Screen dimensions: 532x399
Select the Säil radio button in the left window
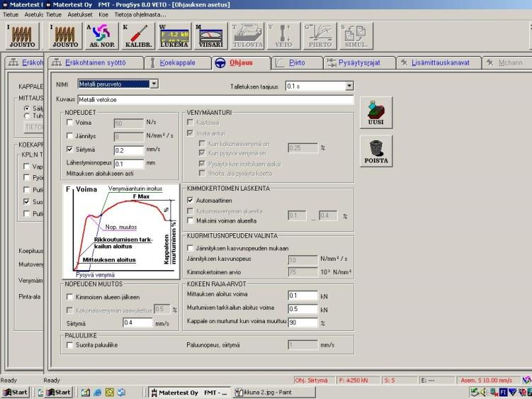point(27,108)
